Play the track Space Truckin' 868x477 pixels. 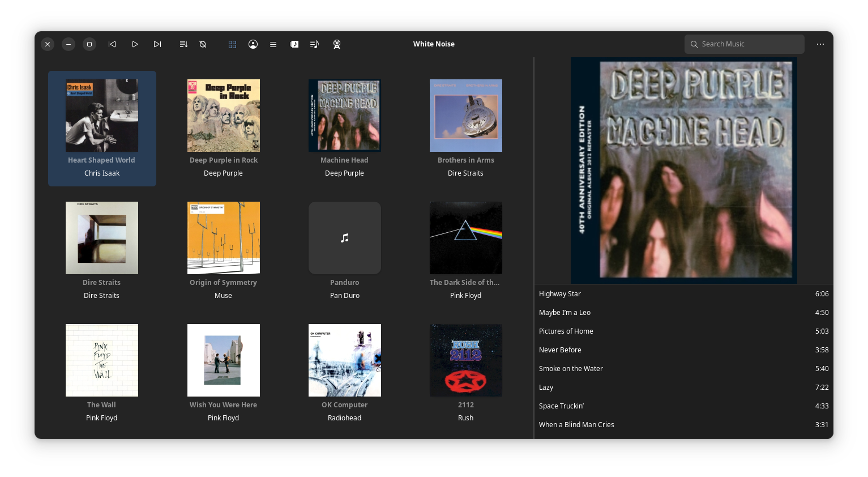coord(623,406)
